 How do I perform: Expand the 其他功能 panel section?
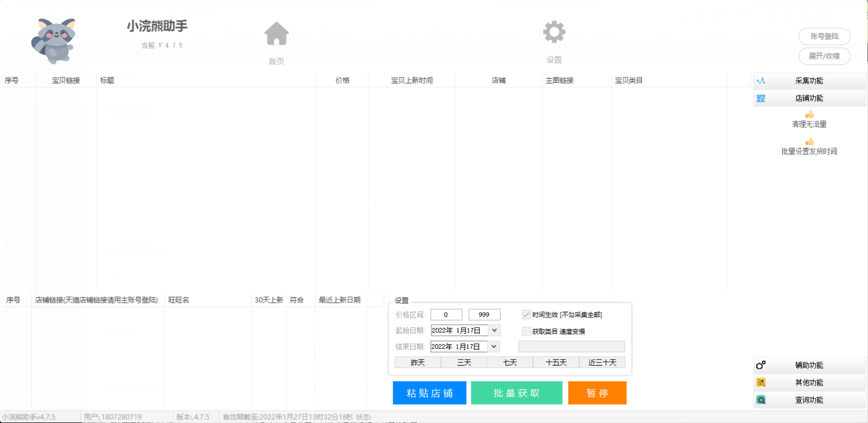(x=809, y=382)
